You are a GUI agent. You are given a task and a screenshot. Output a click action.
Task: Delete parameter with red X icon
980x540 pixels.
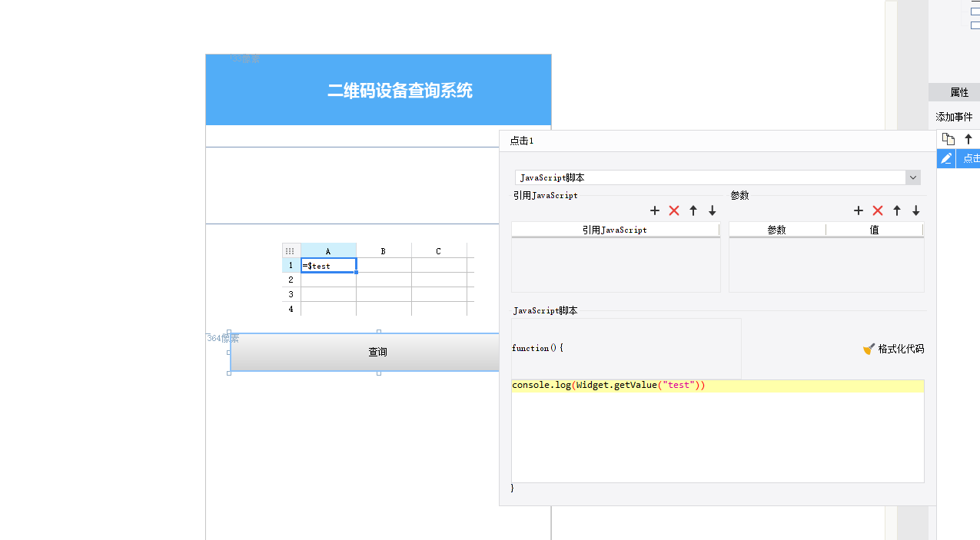(878, 210)
